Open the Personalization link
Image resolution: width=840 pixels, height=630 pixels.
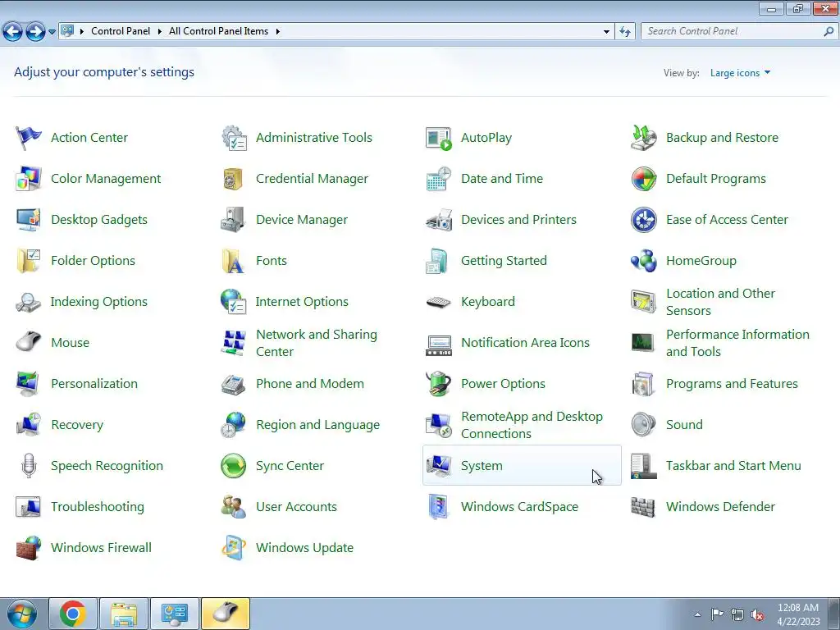coord(94,384)
